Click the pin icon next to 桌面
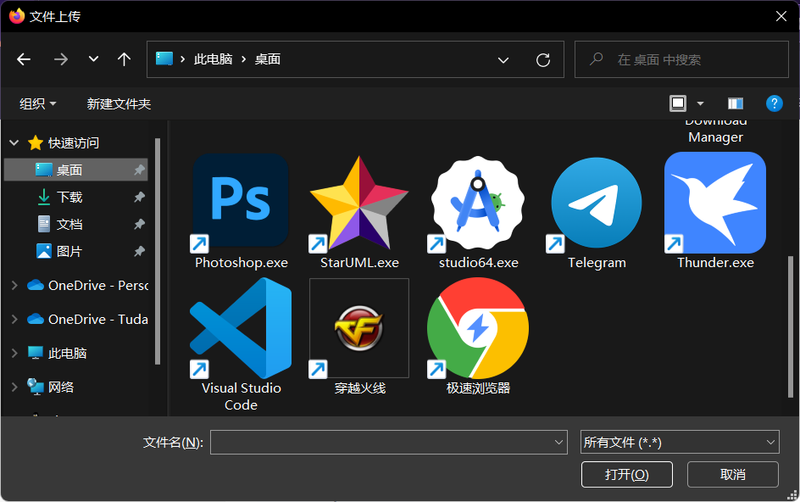This screenshot has width=800, height=502. click(x=139, y=170)
